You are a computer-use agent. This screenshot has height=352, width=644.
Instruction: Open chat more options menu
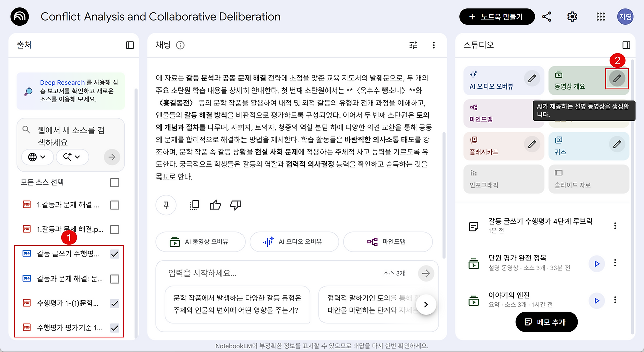434,45
